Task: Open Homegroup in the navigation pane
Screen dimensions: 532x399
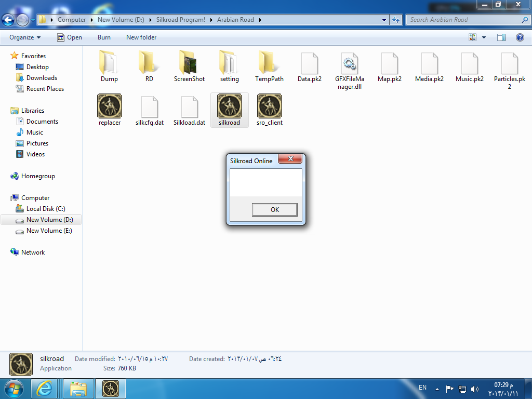Action: click(37, 176)
